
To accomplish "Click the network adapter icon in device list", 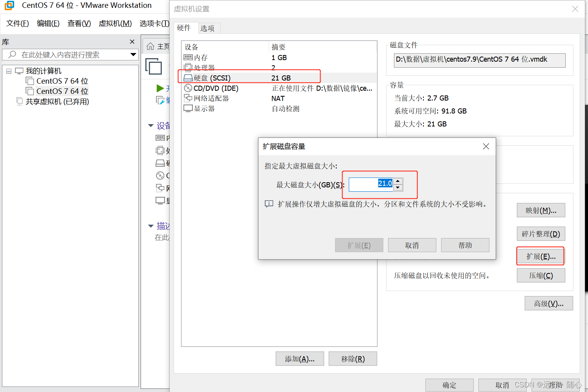I will pos(188,98).
